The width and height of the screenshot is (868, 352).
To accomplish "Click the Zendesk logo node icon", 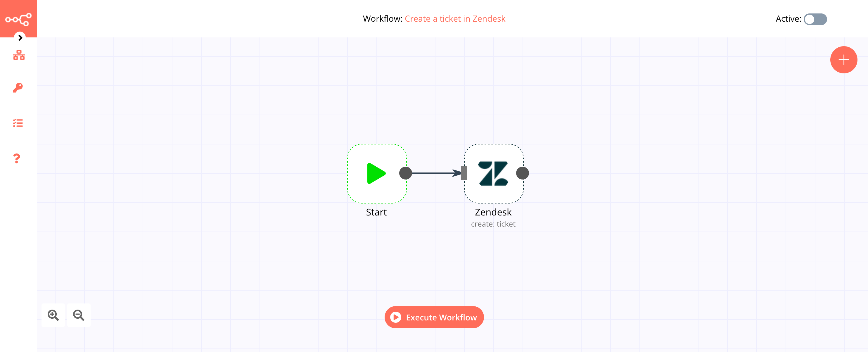I will click(492, 174).
